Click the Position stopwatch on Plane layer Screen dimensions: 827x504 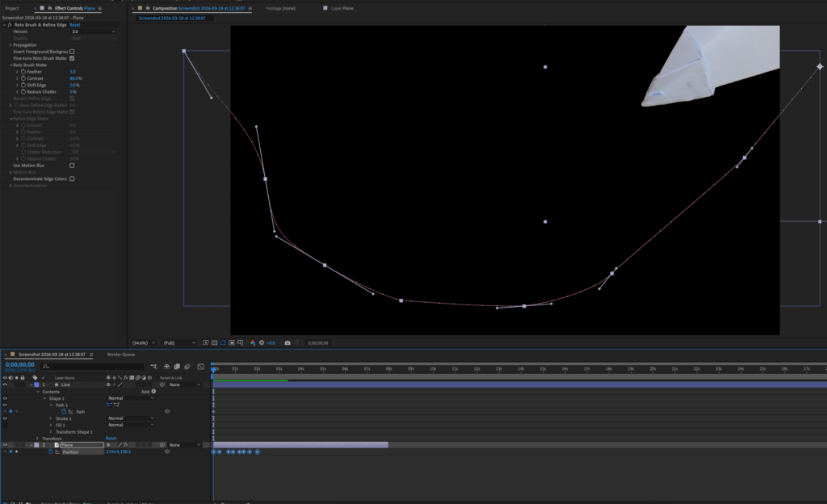[49, 451]
